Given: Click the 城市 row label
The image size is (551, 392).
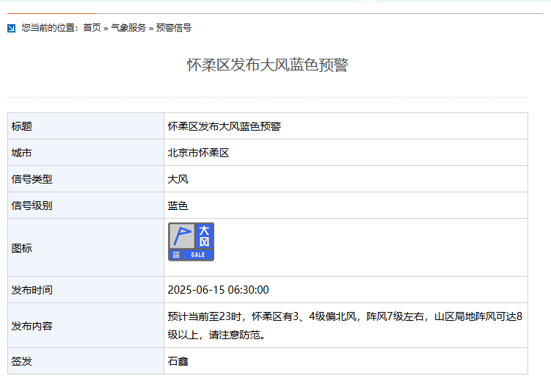Looking at the screenshot, I should [x=22, y=153].
